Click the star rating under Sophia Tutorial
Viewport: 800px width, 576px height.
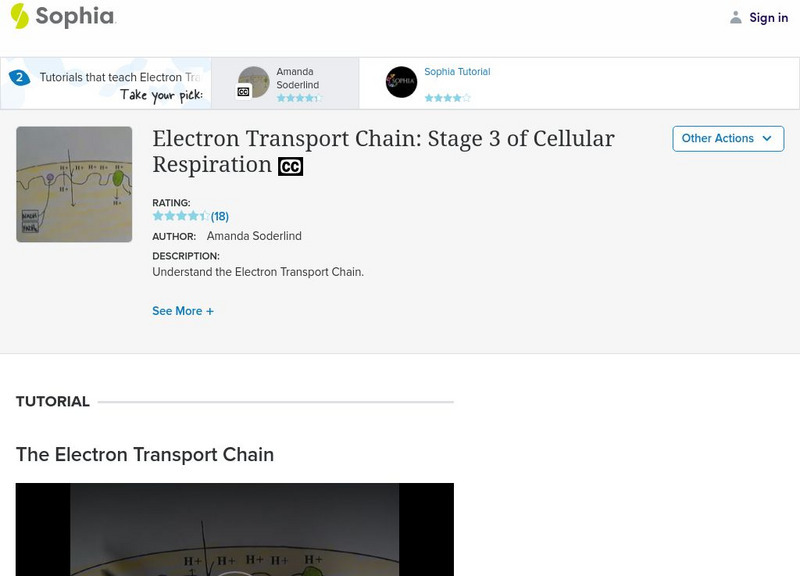pyautogui.click(x=447, y=98)
